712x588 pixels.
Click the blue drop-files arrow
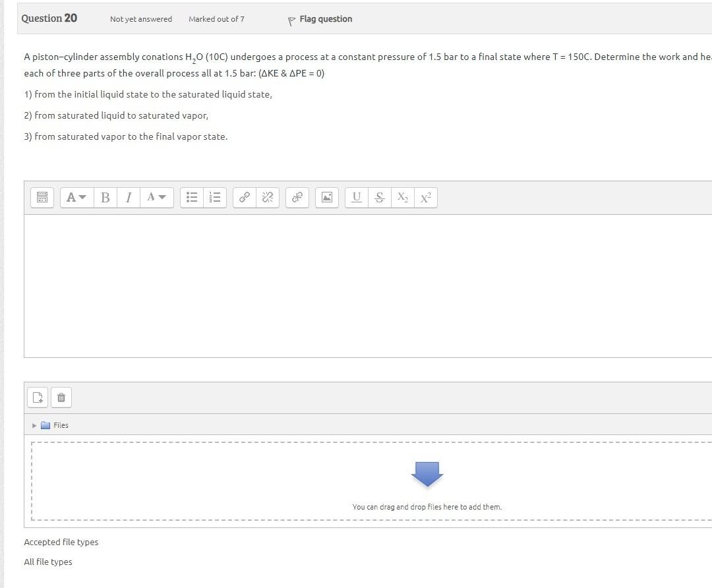(427, 474)
